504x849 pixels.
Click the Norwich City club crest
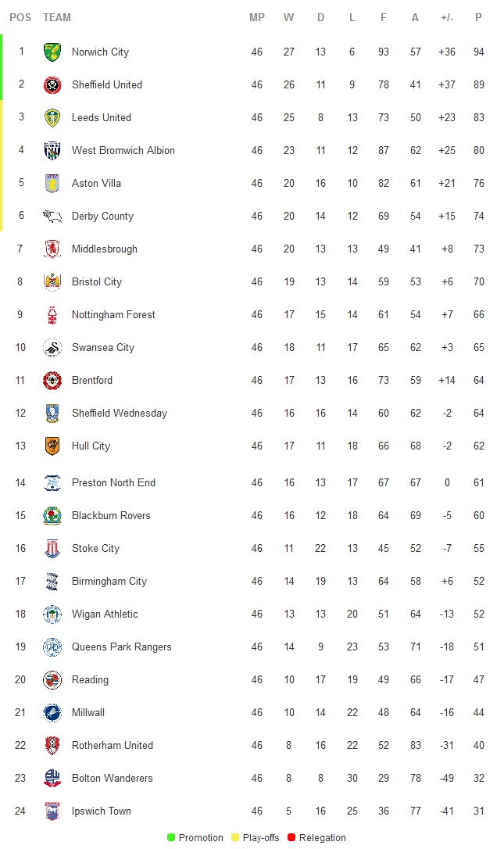[52, 52]
